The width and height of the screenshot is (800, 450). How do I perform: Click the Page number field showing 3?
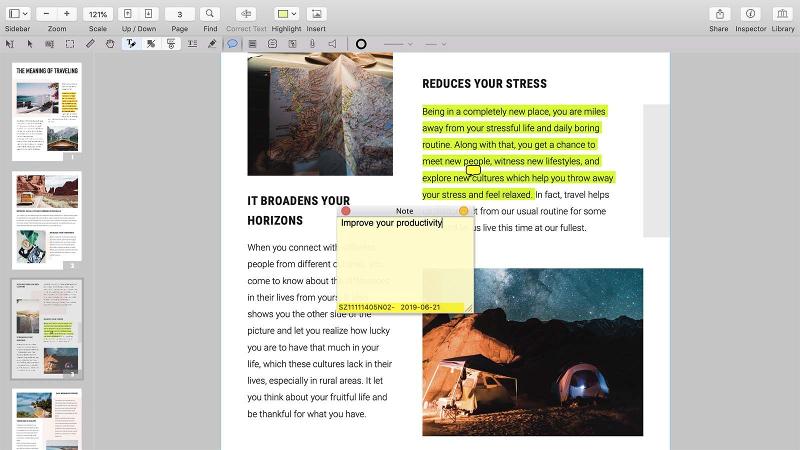[x=180, y=14]
